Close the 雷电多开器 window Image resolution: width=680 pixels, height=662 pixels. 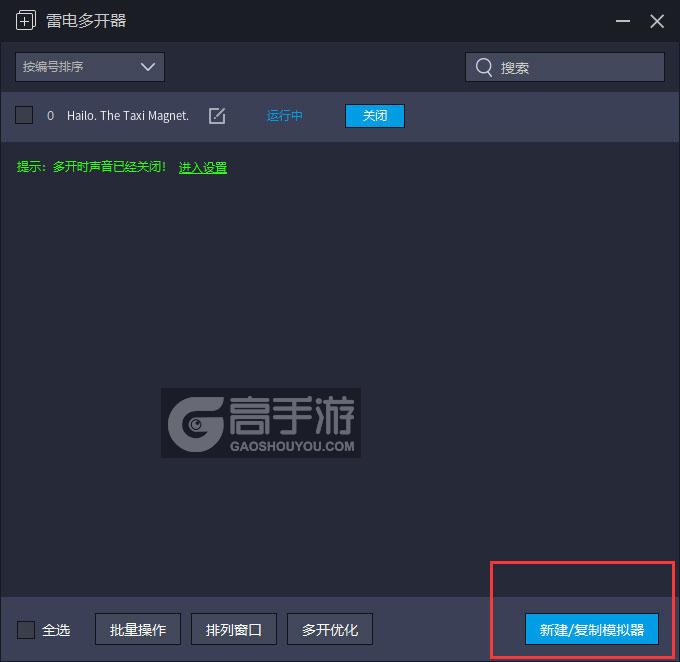(657, 21)
